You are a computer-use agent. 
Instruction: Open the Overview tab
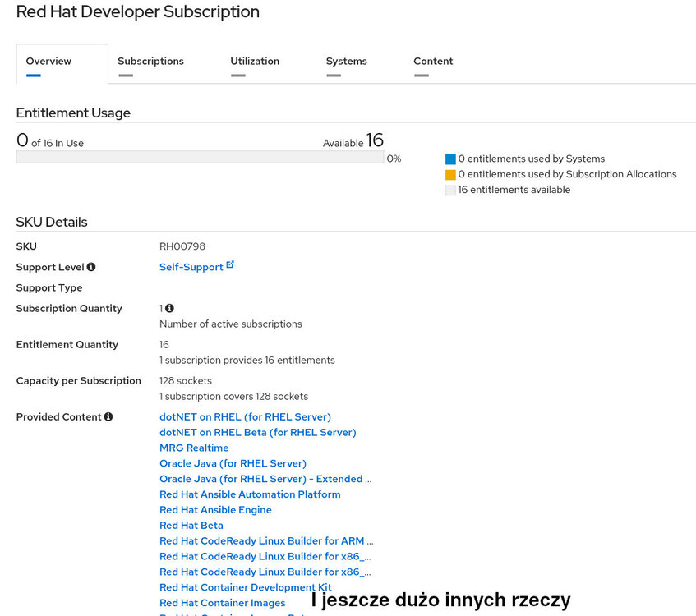[x=62, y=63]
